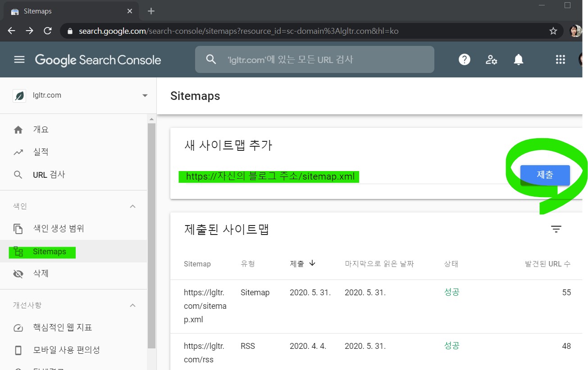Open the Google apps grid

(x=560, y=59)
